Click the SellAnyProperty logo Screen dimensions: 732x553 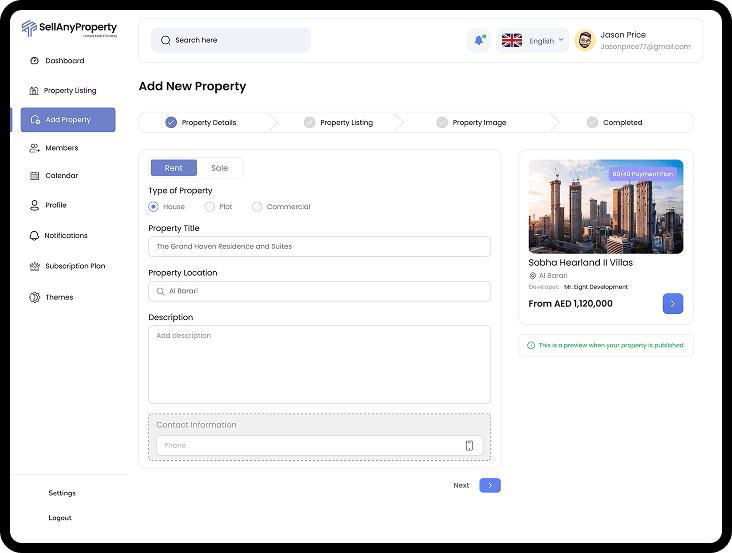[69, 28]
